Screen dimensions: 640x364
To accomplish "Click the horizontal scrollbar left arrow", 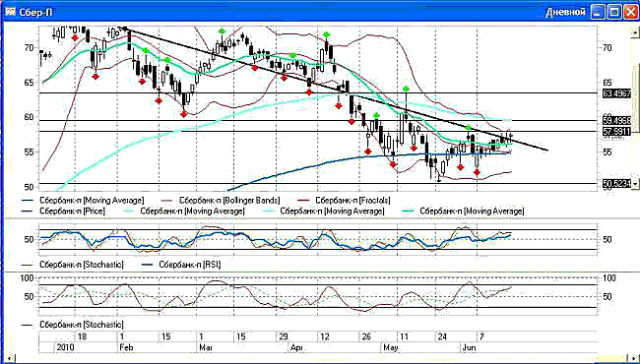I will (x=10, y=359).
